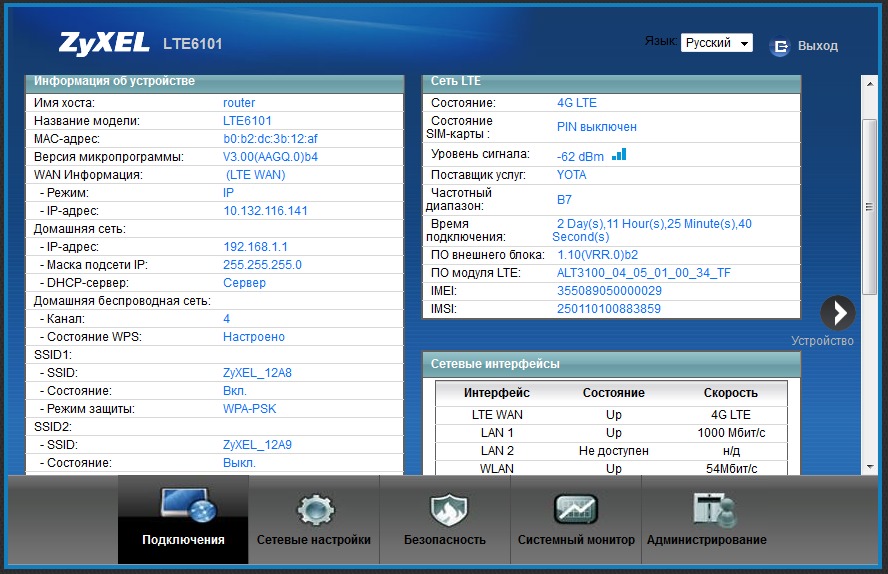Click LTE state value 4G LTE
The height and width of the screenshot is (574, 888).
[577, 102]
